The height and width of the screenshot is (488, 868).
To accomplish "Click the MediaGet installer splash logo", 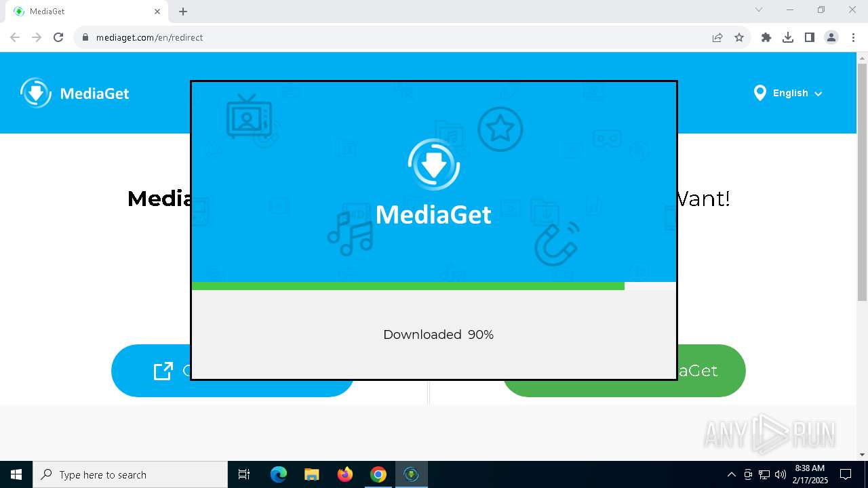I will [x=434, y=182].
